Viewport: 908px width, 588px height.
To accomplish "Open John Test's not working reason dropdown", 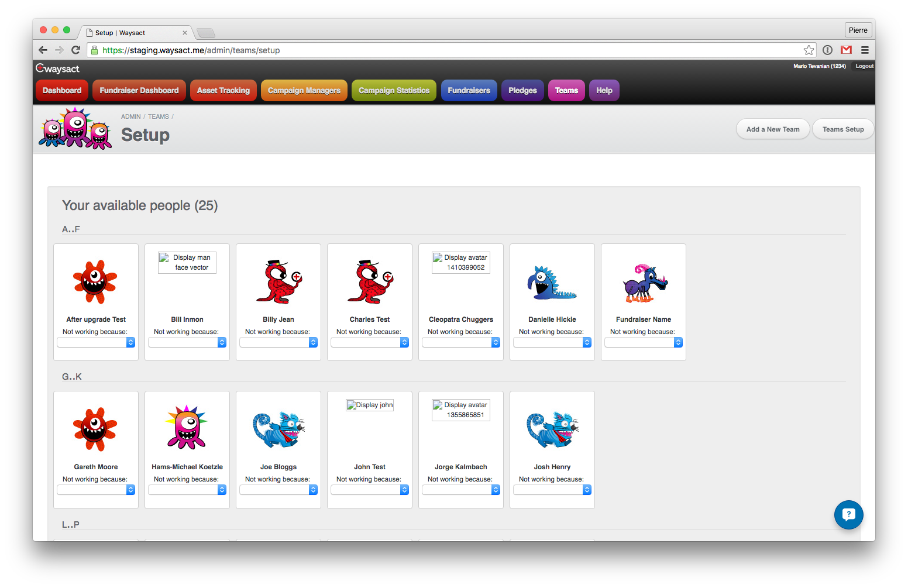I will [370, 490].
